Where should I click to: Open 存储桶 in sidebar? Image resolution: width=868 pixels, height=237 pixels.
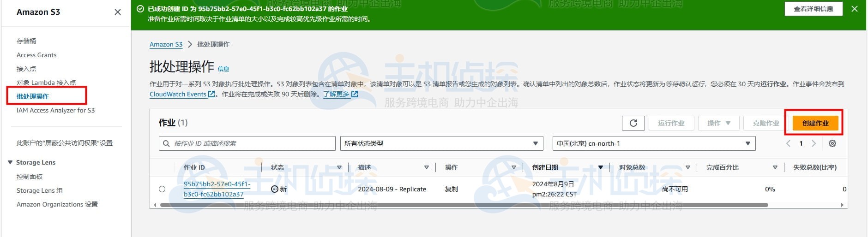pyautogui.click(x=26, y=41)
